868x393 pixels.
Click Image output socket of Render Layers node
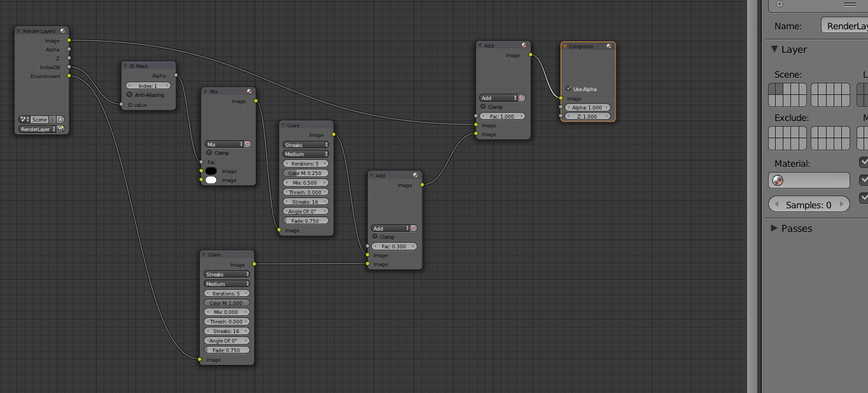[x=69, y=41]
